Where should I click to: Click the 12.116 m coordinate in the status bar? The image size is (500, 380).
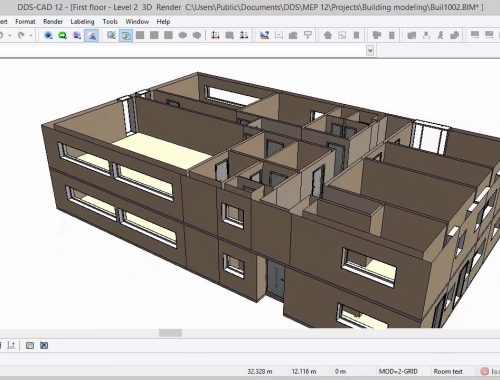[304, 371]
